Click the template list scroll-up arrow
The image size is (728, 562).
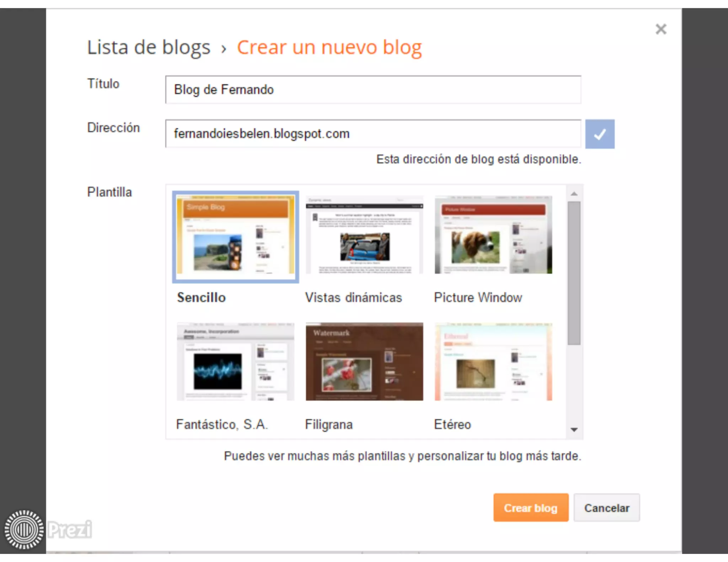[x=574, y=194]
